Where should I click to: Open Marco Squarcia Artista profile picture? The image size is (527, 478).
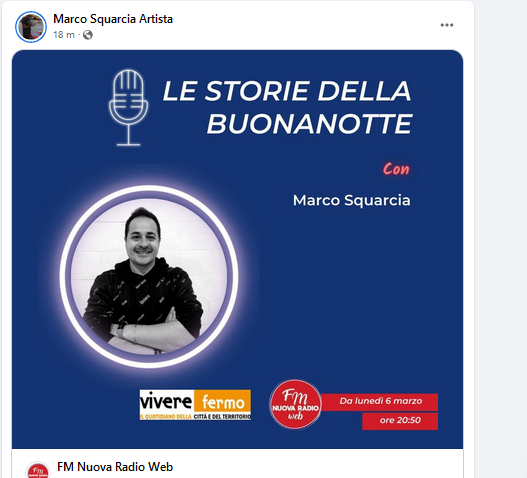31,27
